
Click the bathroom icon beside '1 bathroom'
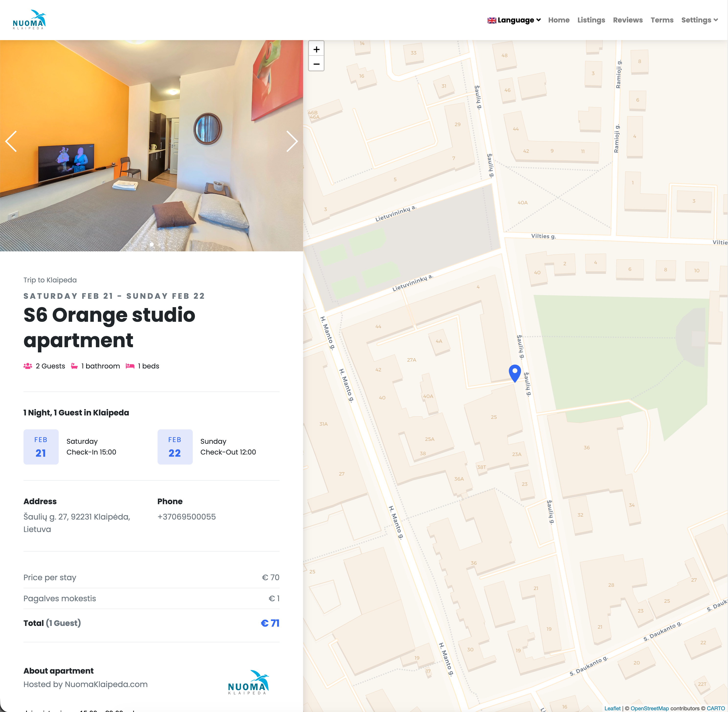click(74, 366)
